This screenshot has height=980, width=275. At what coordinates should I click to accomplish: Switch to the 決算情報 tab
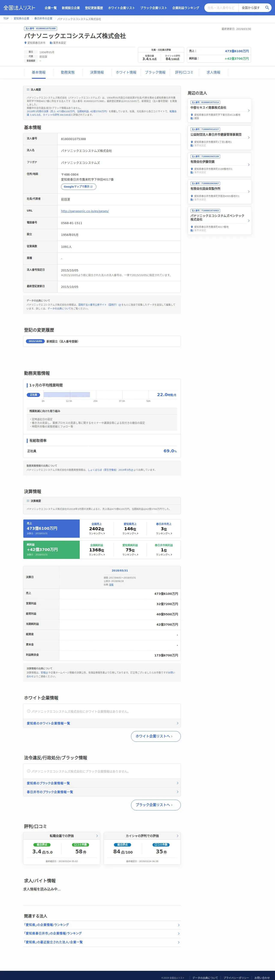(x=97, y=72)
